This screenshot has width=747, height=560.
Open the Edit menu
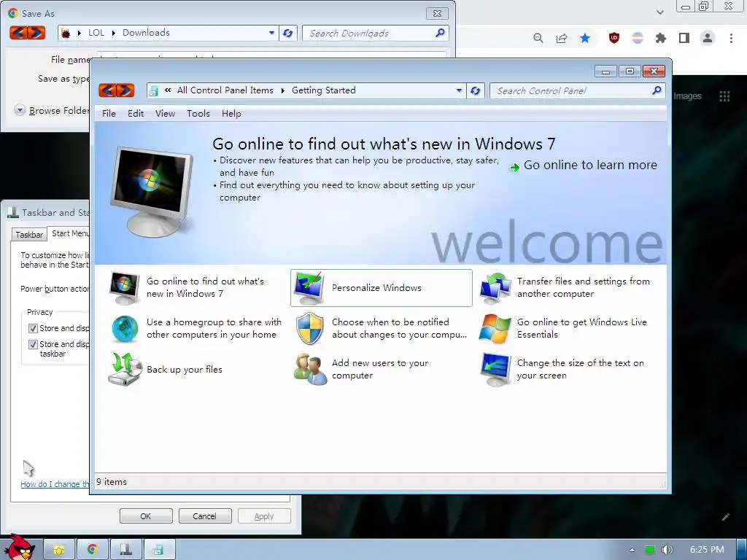click(x=136, y=113)
